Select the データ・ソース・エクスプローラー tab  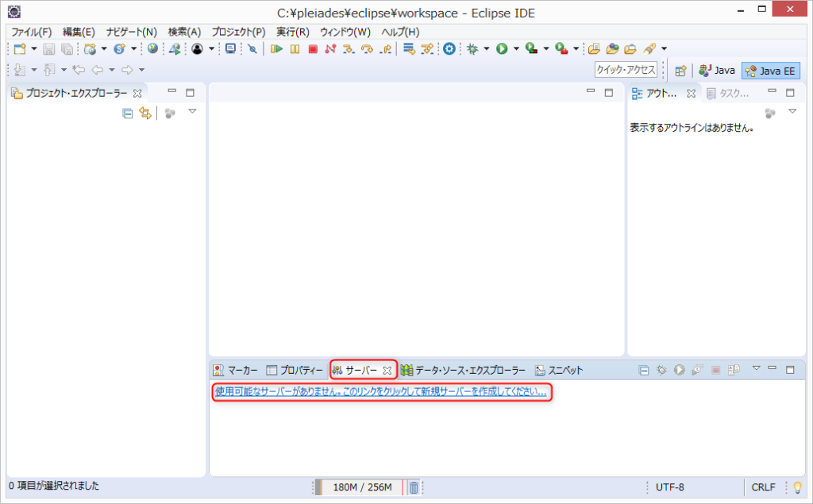[464, 370]
